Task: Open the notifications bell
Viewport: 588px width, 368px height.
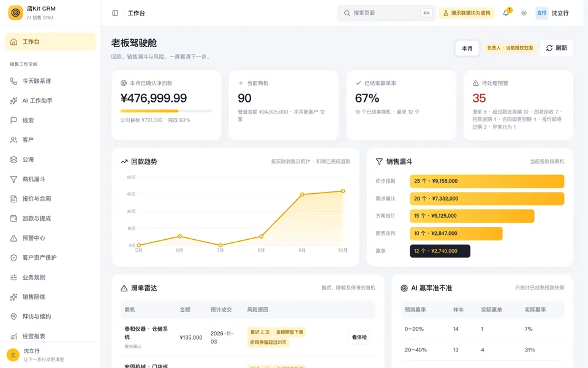Action: point(506,13)
